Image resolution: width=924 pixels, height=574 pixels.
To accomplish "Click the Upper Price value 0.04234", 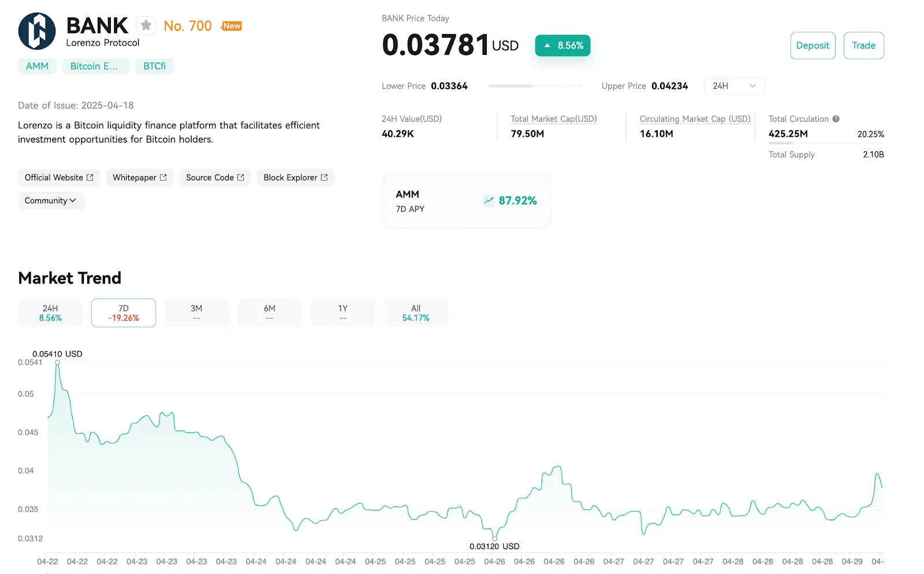I will pyautogui.click(x=670, y=86).
